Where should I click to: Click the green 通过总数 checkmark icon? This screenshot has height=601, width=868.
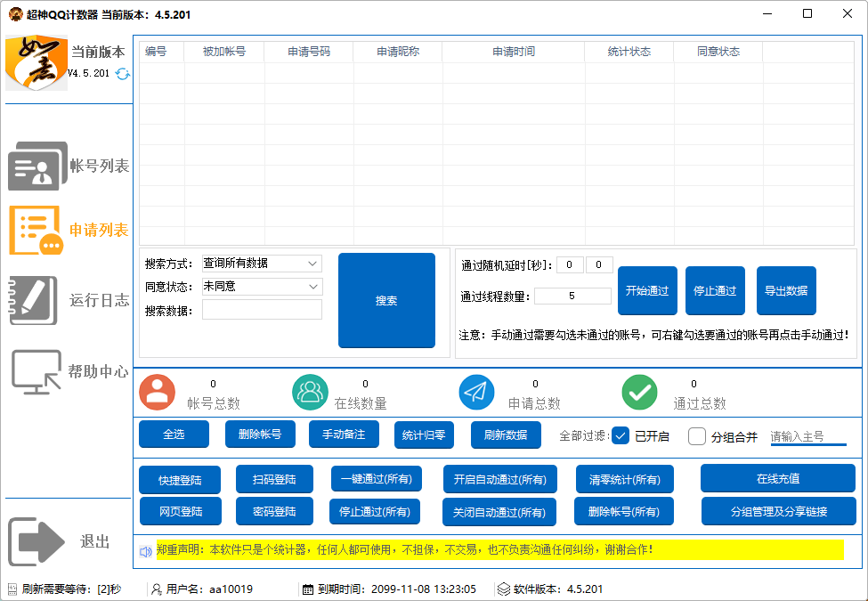(x=640, y=393)
